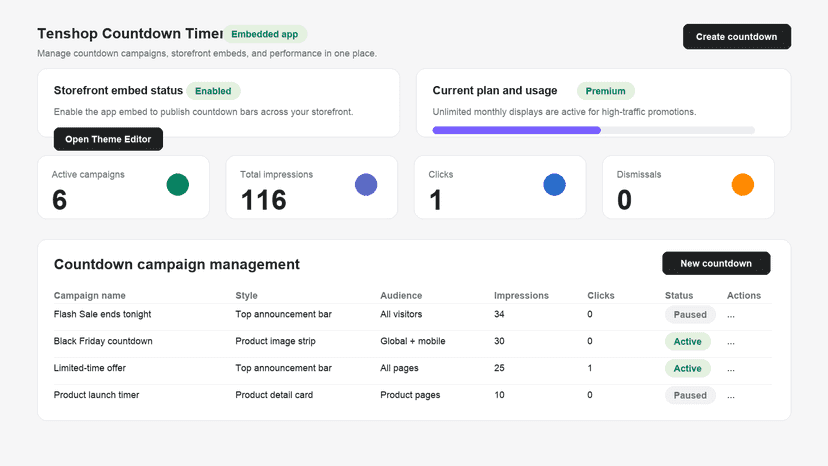Viewport: 828px width, 466px height.
Task: Select the Impressions column header
Action: point(521,295)
